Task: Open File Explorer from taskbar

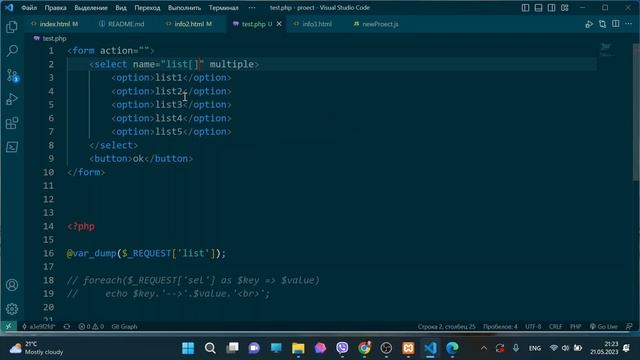Action: point(298,348)
